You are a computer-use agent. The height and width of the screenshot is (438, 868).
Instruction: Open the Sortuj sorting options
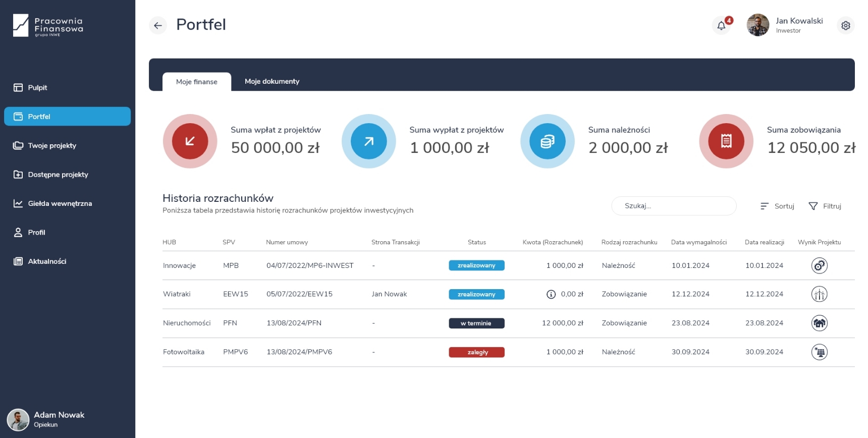777,206
